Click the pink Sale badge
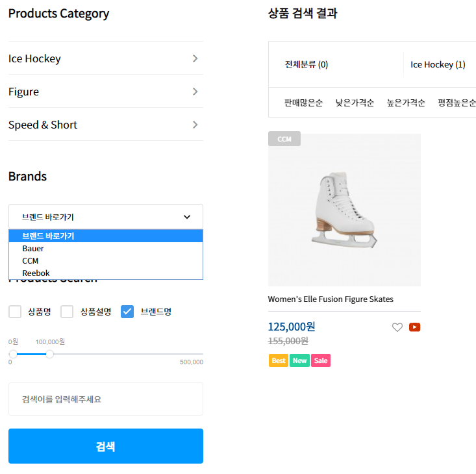Screen dimensions: 476x474 (321, 360)
